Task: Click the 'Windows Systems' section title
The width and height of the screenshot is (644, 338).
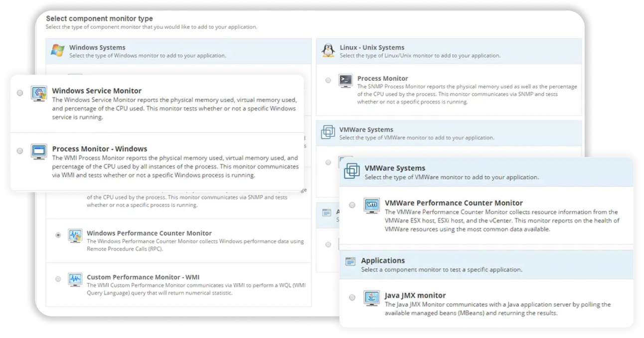Action: [x=97, y=47]
